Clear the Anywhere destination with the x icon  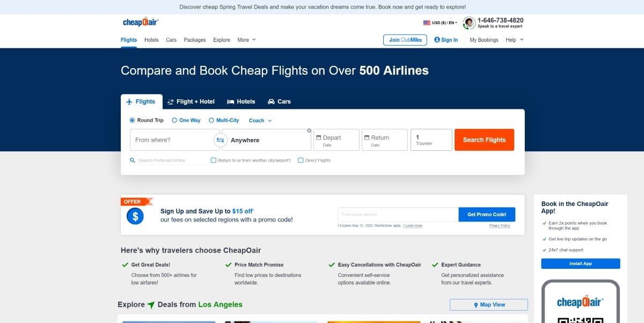tap(309, 131)
